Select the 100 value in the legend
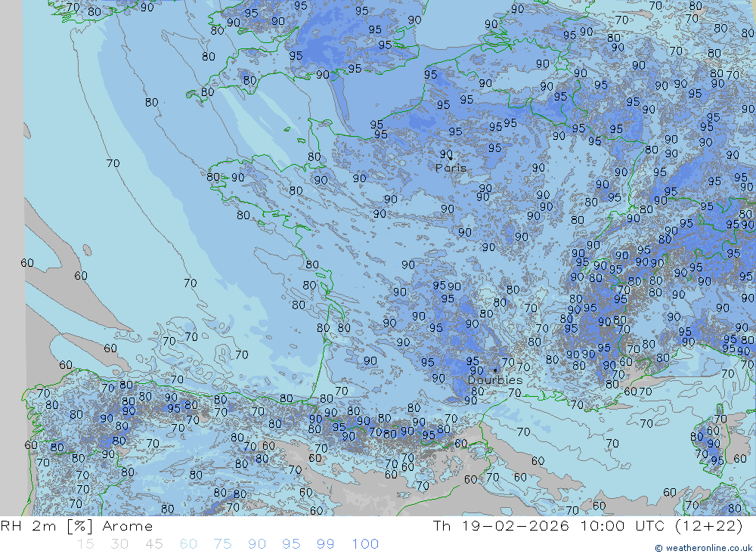 coord(365,544)
